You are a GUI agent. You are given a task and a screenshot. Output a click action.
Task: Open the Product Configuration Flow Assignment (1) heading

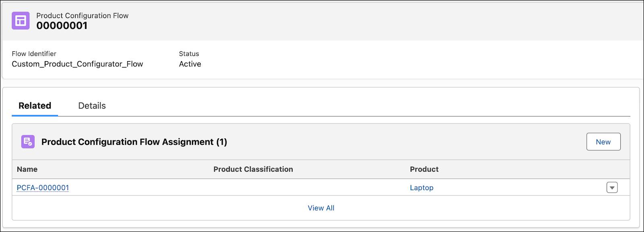(x=134, y=142)
